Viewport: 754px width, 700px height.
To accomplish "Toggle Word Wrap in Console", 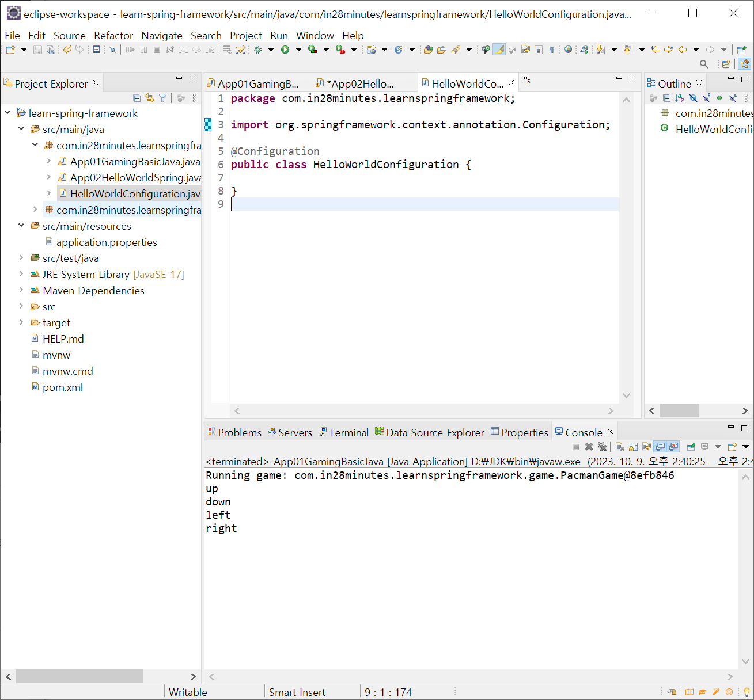I will tap(647, 447).
